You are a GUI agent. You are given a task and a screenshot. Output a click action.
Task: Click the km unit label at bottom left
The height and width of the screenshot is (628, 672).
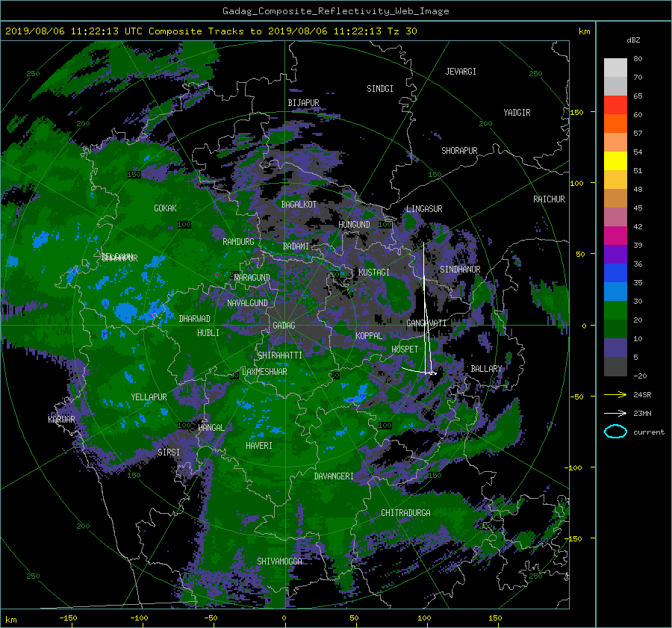[x=10, y=620]
